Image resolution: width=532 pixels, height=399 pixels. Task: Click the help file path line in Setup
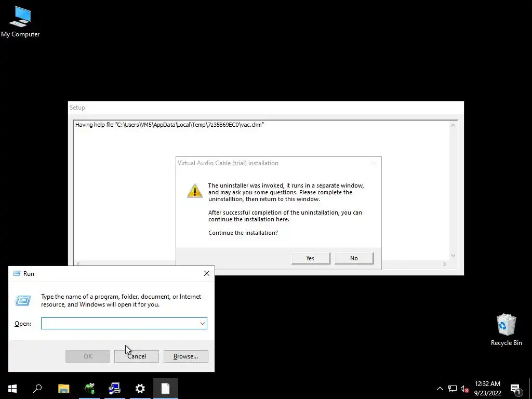[170, 125]
